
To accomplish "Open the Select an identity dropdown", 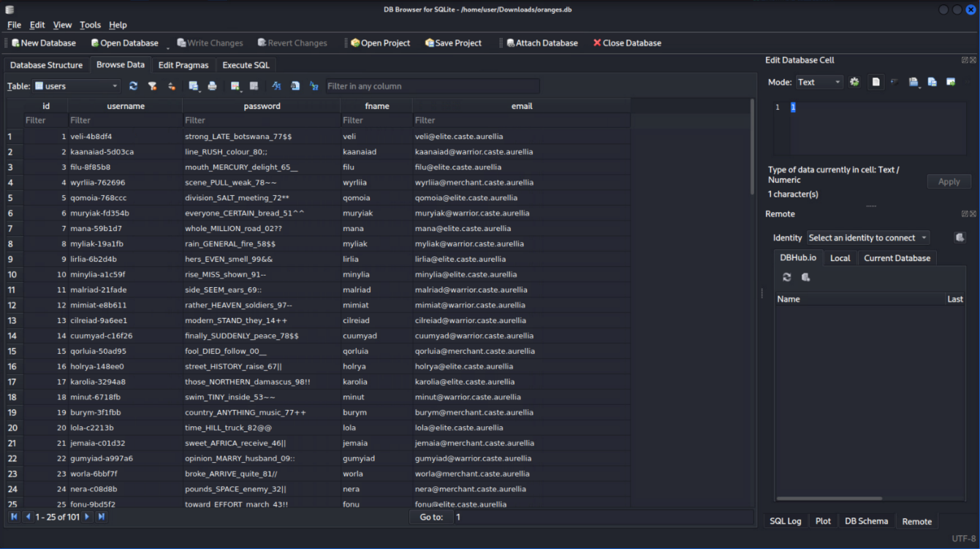I will point(868,238).
